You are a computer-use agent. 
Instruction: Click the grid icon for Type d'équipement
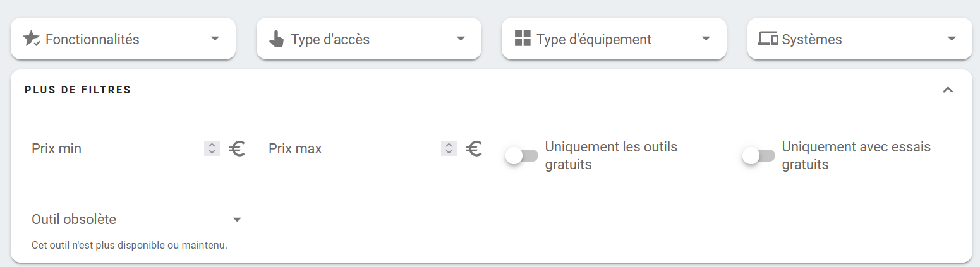(523, 39)
